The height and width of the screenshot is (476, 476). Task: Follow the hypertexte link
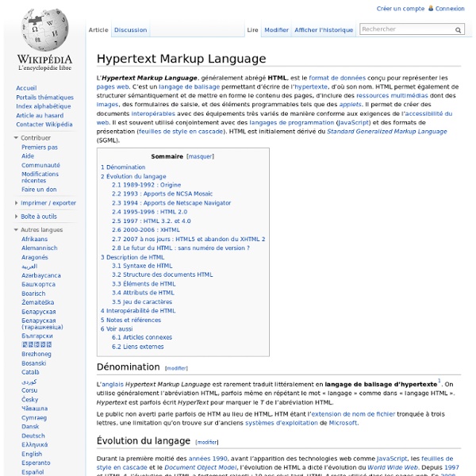coord(311,86)
